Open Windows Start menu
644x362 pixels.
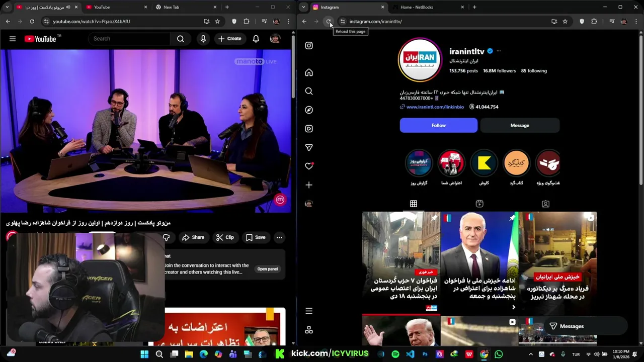pos(144,354)
